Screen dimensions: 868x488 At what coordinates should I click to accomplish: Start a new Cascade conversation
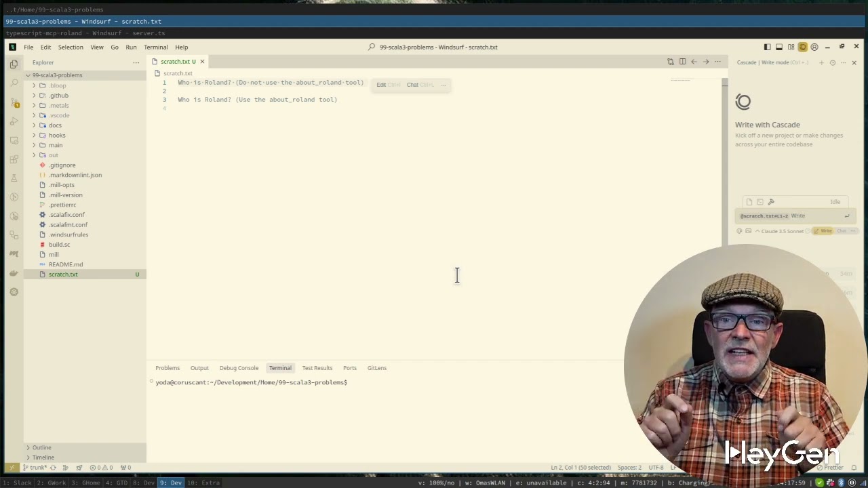(x=821, y=62)
